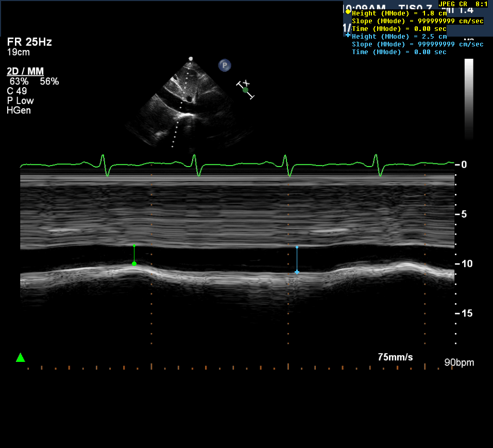Click the grayscale bar on the right
Image resolution: width=493 pixels, height=448 pixels.
[x=469, y=98]
